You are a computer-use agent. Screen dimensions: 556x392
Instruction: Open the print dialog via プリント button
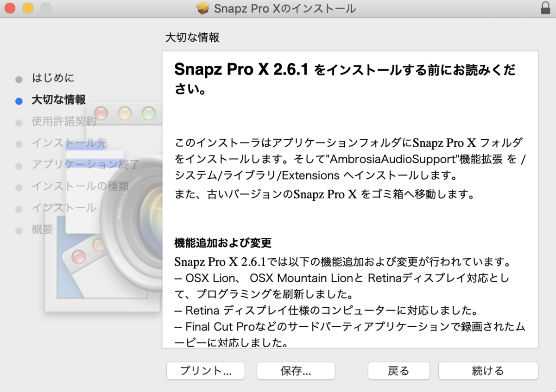pyautogui.click(x=205, y=371)
